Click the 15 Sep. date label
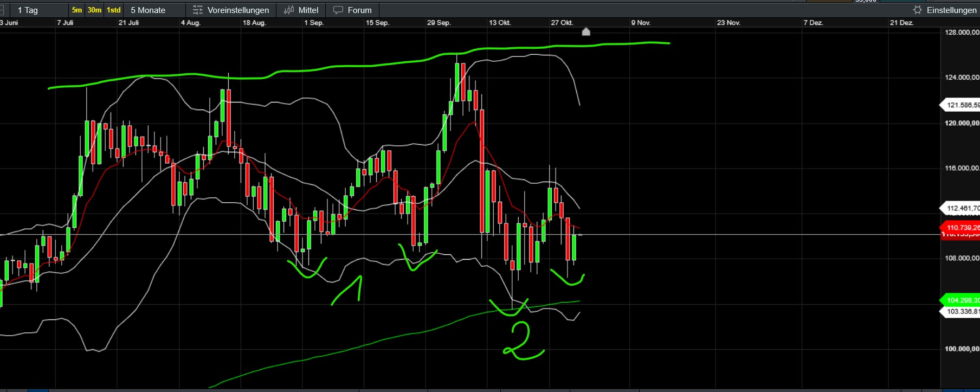 pos(377,23)
